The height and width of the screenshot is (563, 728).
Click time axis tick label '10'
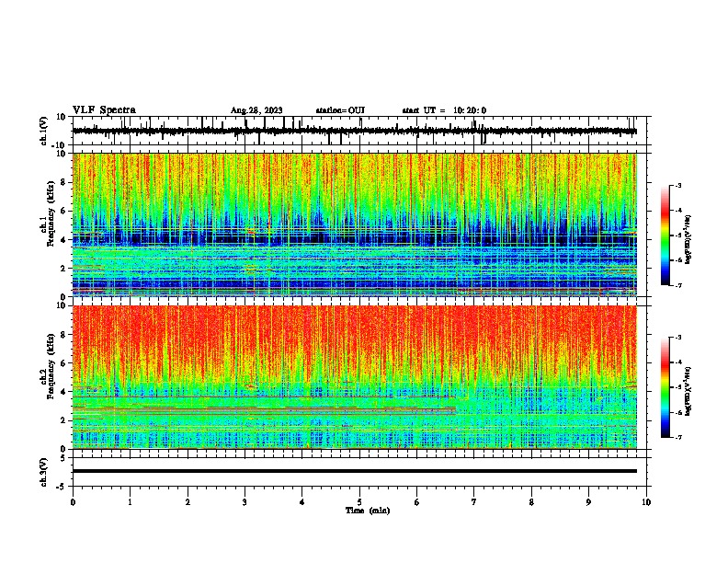(x=646, y=502)
